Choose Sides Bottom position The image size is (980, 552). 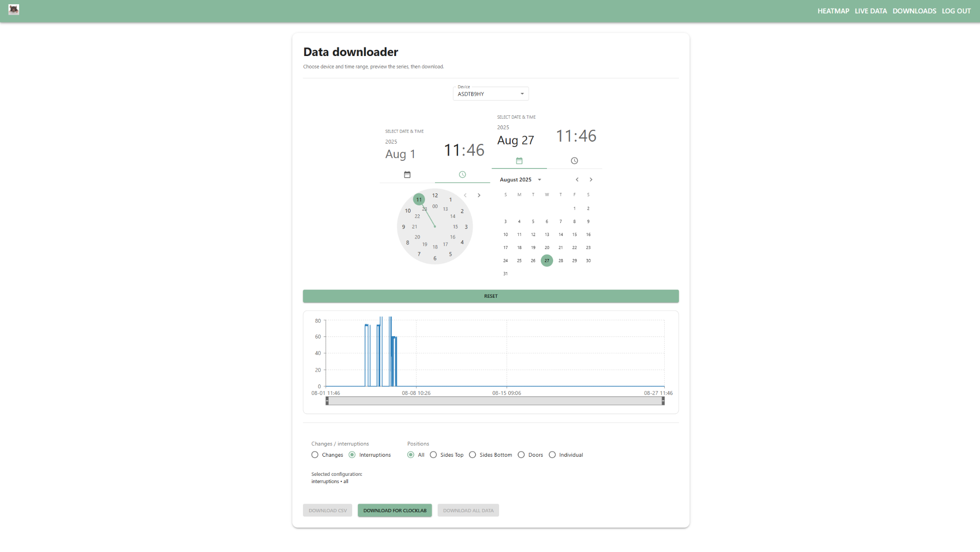coord(473,455)
